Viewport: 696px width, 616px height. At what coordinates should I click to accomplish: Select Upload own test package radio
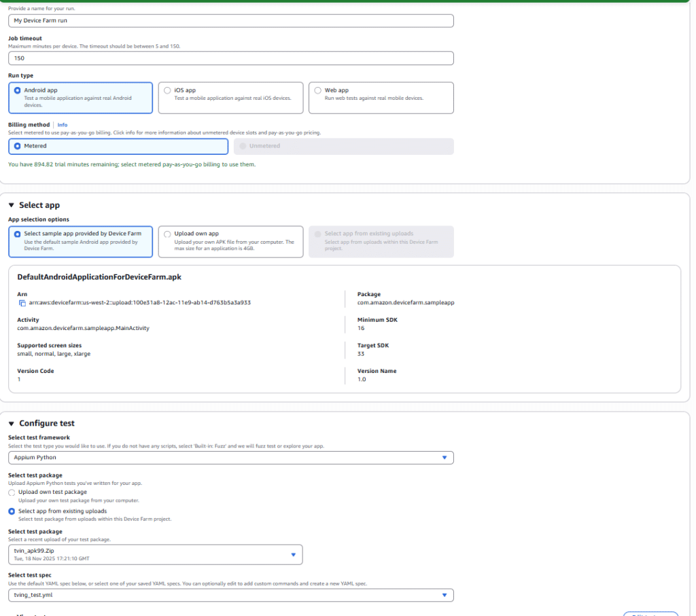coord(12,492)
